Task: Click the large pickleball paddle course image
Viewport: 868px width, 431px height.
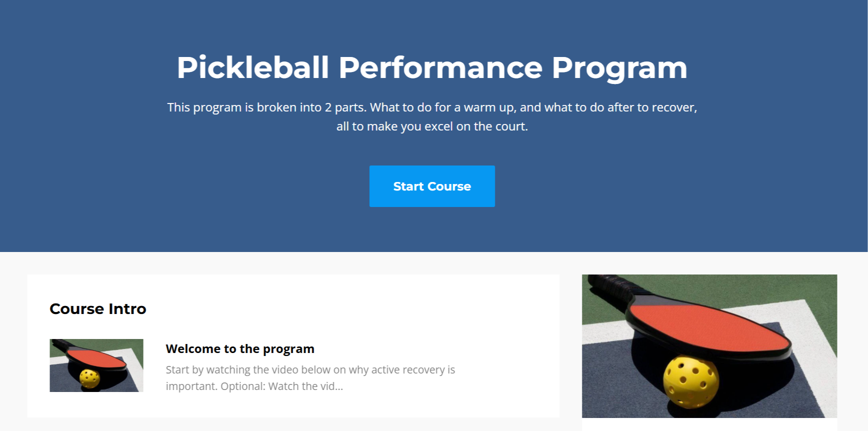Action: (x=709, y=346)
